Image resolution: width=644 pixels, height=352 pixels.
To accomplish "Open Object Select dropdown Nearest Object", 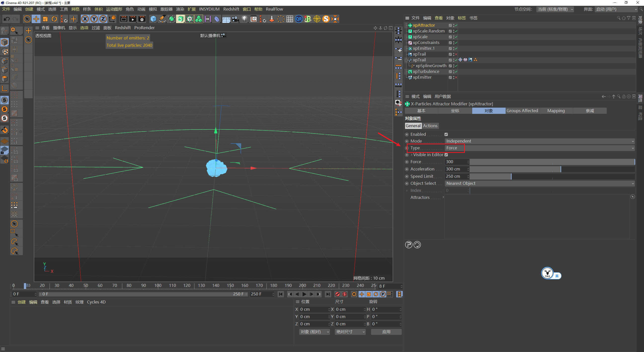I will pyautogui.click(x=540, y=184).
